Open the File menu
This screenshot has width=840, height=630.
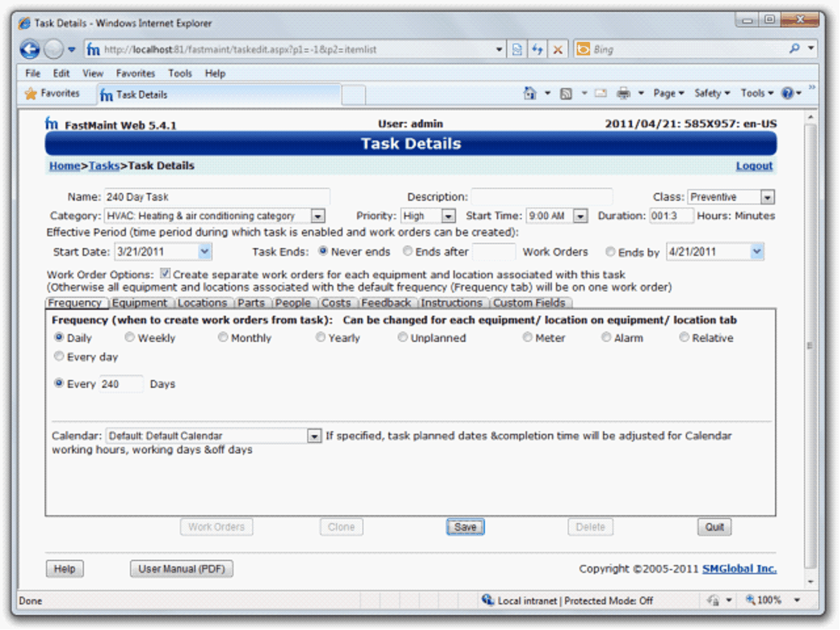coord(33,73)
